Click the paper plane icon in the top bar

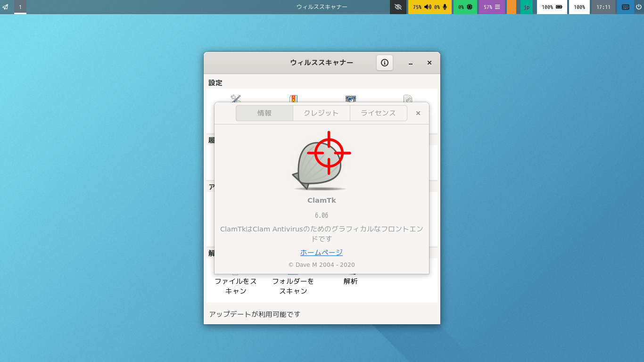(x=6, y=7)
